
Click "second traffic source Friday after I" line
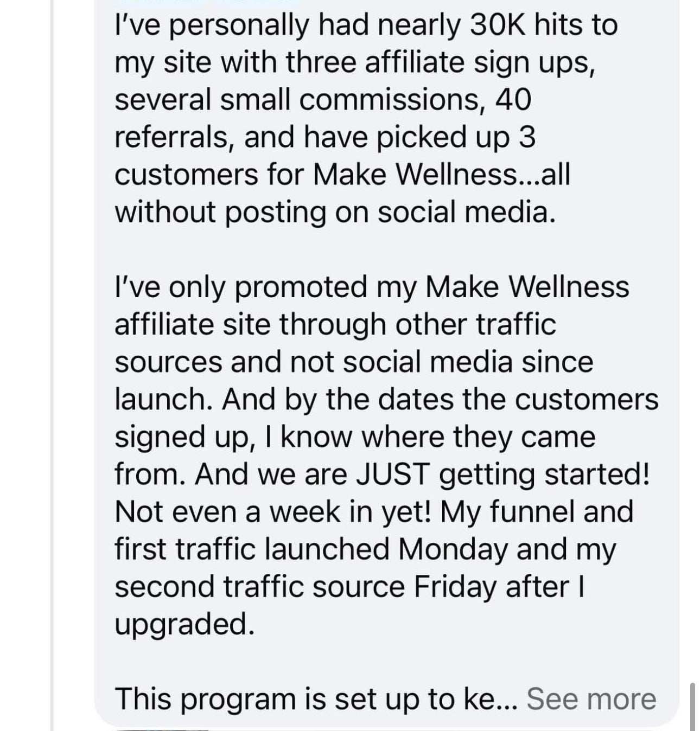click(350, 587)
